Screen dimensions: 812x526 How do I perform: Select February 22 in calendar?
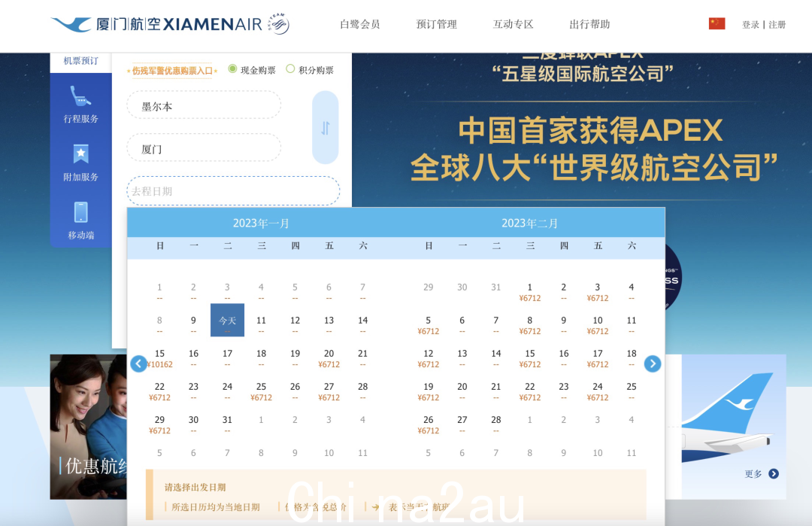tap(530, 391)
